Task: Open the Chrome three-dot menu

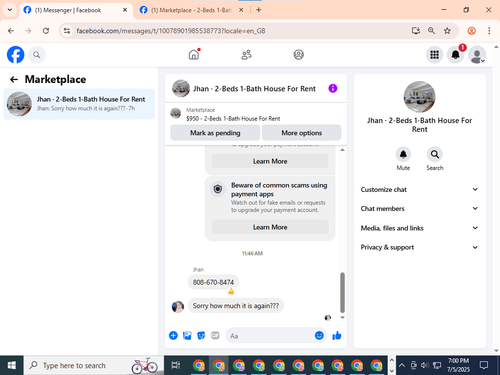Action: [489, 31]
